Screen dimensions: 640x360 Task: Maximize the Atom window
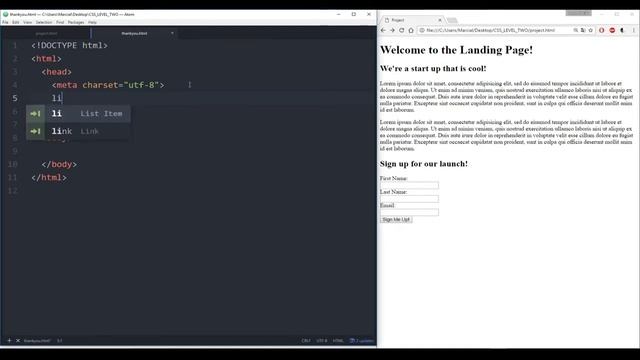pos(353,14)
